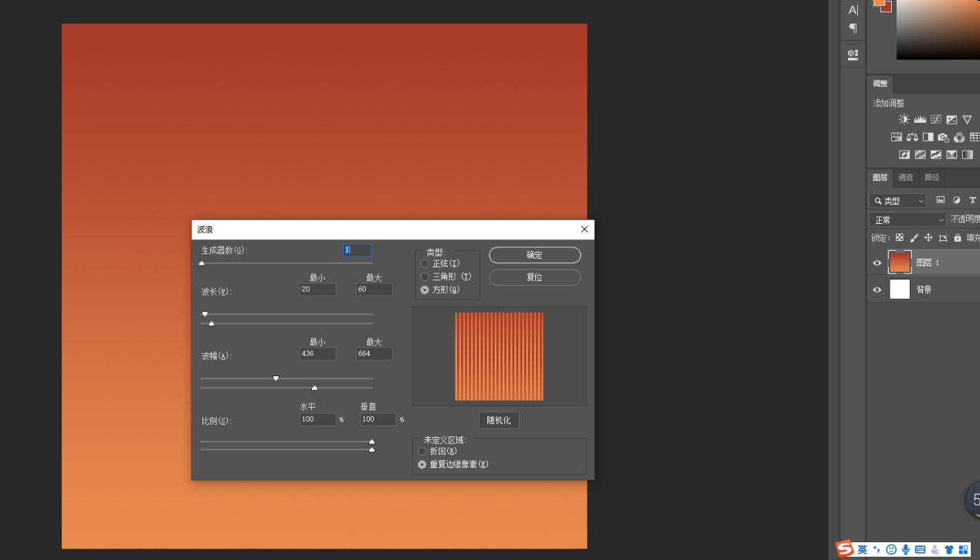Open the Paragraph panel icon

click(x=853, y=29)
